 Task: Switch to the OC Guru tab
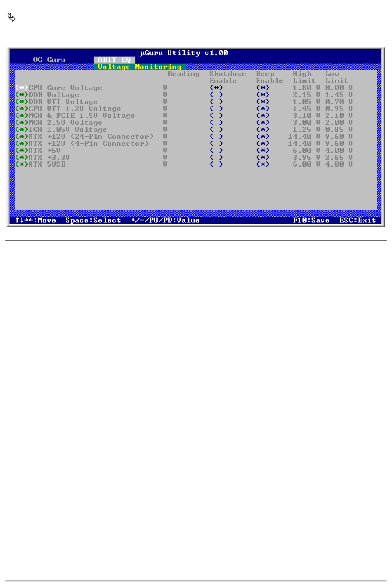[x=49, y=60]
